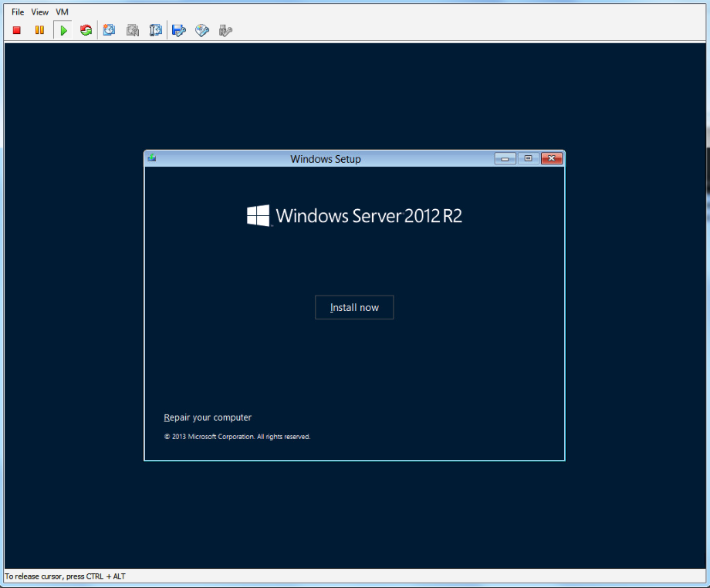Screen dimensions: 710x588
Task: Open the snapshot manager wrench icon
Action: coord(156,30)
